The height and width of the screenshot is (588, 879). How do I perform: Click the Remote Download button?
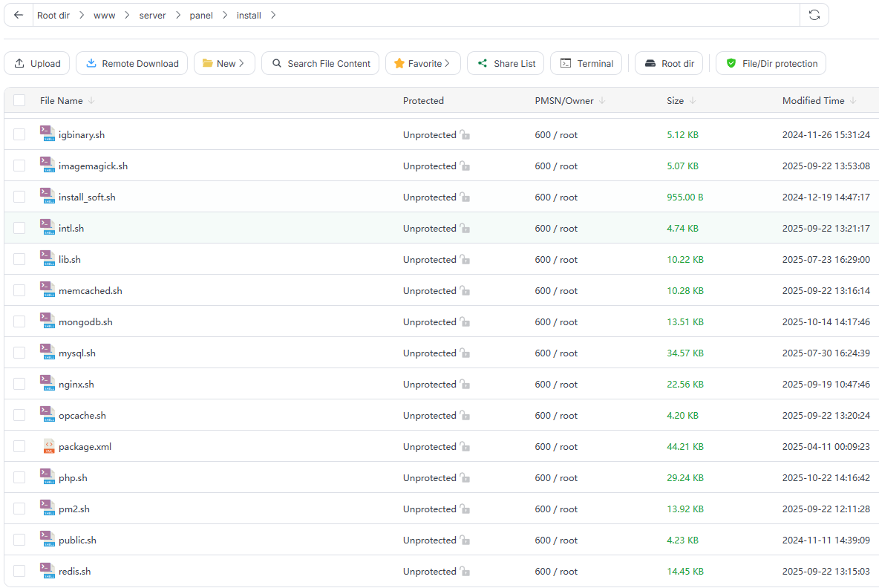(x=132, y=64)
